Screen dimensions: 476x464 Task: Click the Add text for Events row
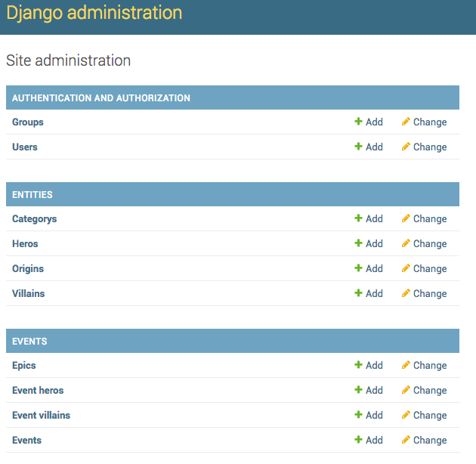(374, 439)
